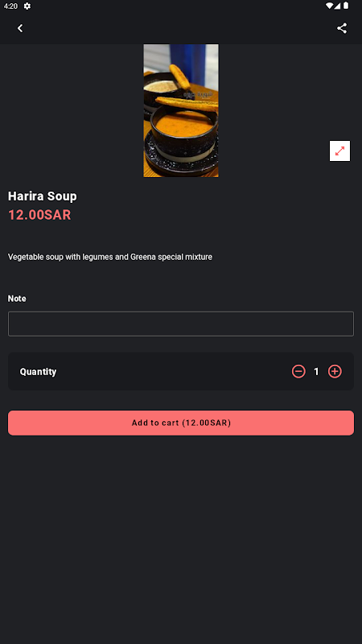Screen dimensions: 362x644
Task: Go back using the top-left arrow
Action: click(x=19, y=28)
